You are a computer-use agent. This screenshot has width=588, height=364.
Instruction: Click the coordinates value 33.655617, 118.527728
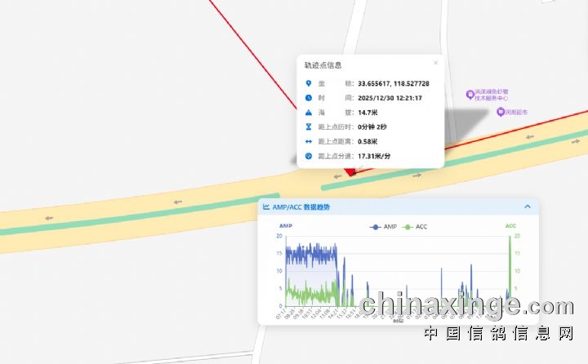click(394, 83)
